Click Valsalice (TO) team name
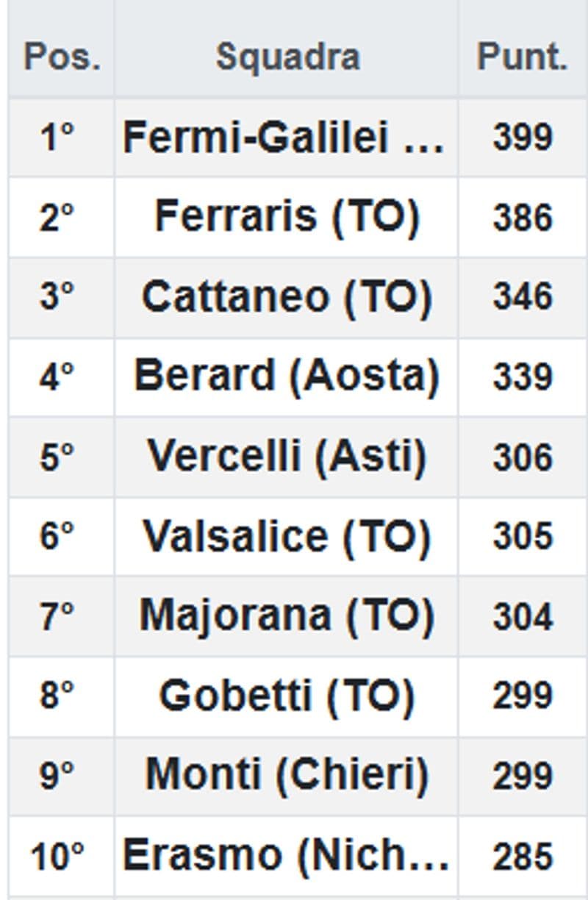588x900 pixels. click(287, 536)
